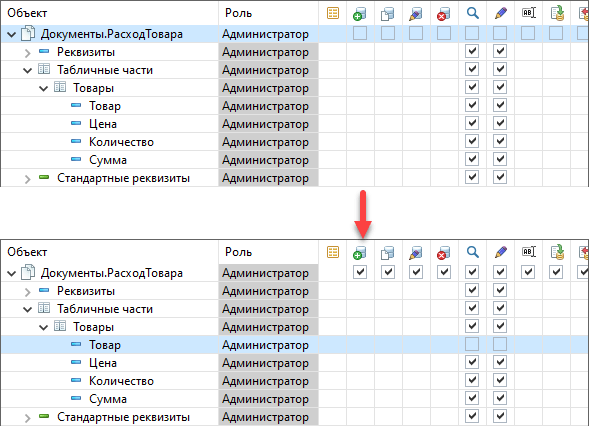Click the orange table icon in the upper header
This screenshot has width=589, height=426.
tap(333, 14)
